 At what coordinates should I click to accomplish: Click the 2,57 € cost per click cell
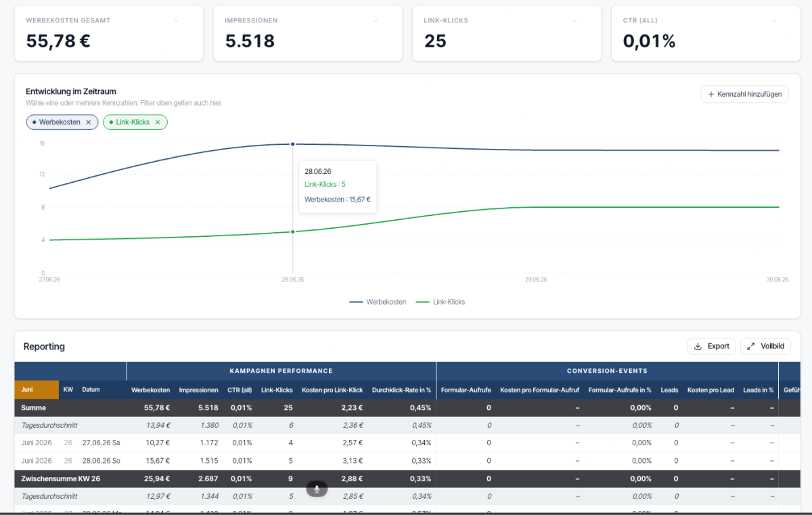(353, 443)
